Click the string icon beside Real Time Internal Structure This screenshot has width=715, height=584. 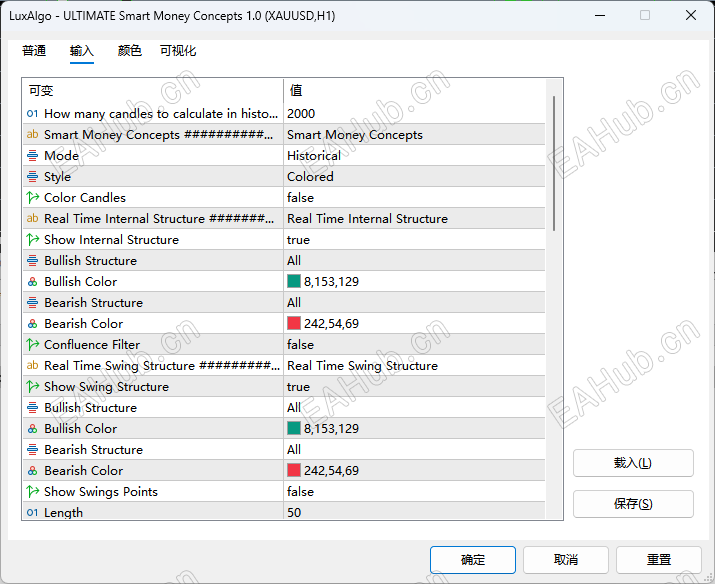point(32,218)
